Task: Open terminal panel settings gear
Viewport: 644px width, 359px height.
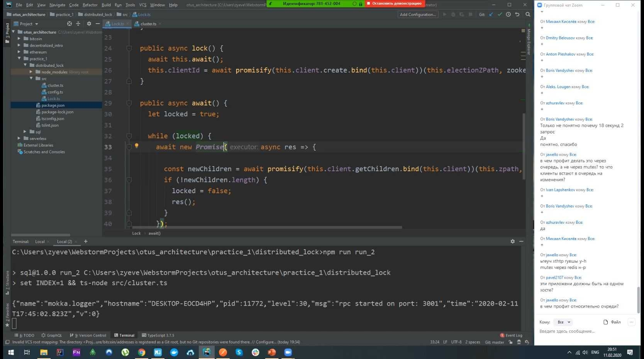Action: [512, 241]
